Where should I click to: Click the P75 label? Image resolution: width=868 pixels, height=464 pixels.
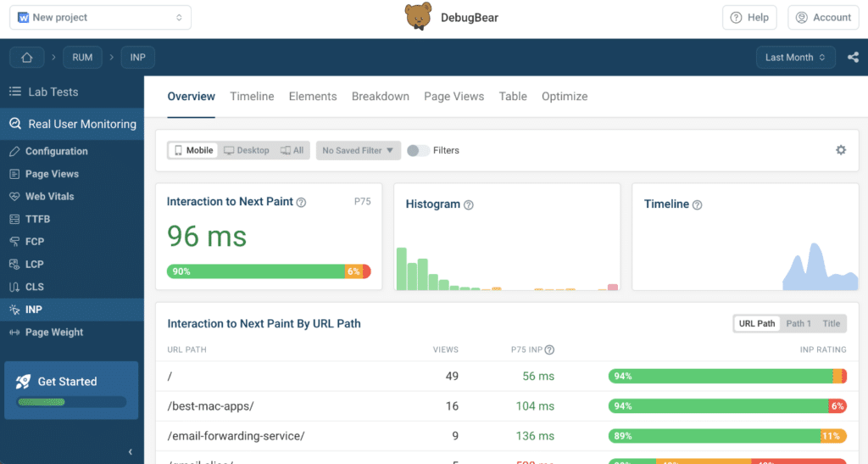(x=363, y=202)
